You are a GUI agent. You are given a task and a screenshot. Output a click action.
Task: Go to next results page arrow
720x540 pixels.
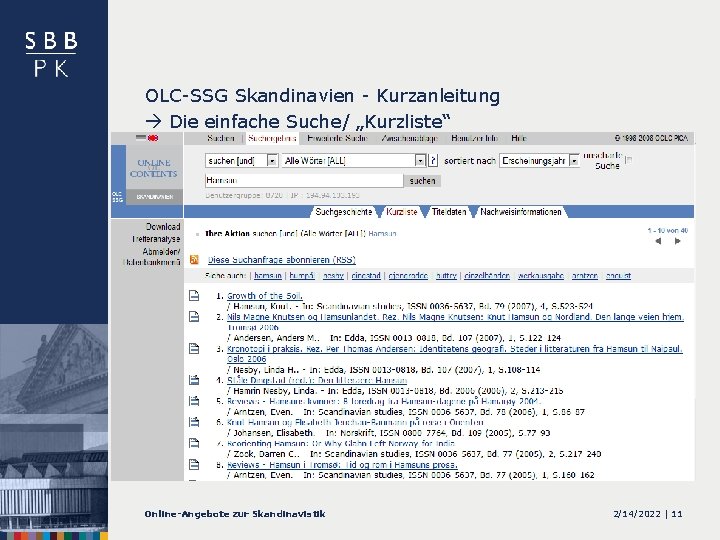click(677, 241)
